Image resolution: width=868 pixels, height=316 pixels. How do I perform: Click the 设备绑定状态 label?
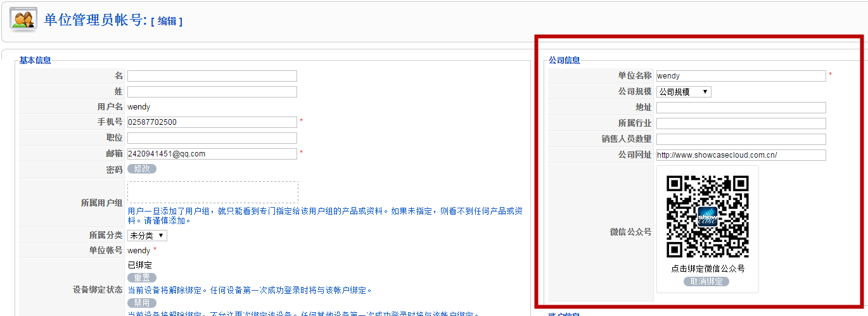click(98, 290)
